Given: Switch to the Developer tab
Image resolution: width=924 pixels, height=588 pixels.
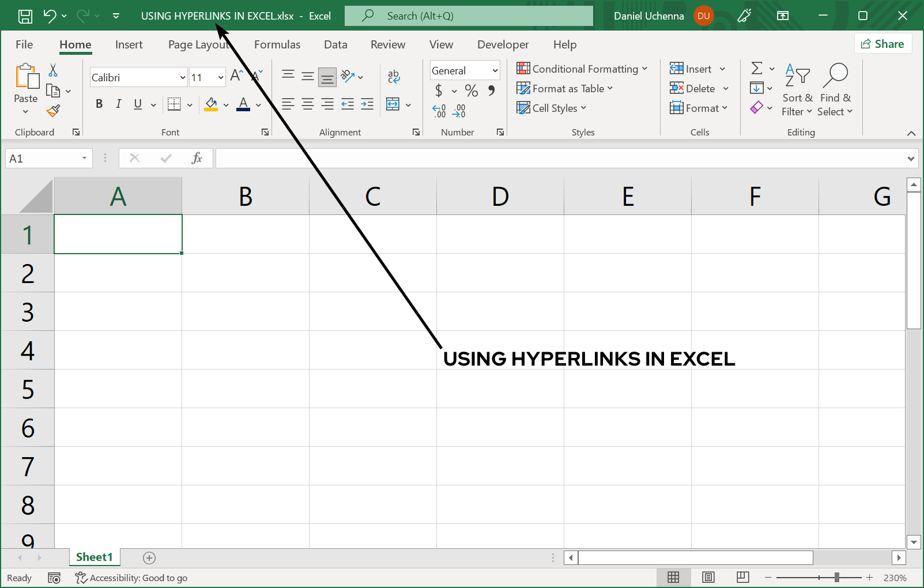Looking at the screenshot, I should coord(503,44).
